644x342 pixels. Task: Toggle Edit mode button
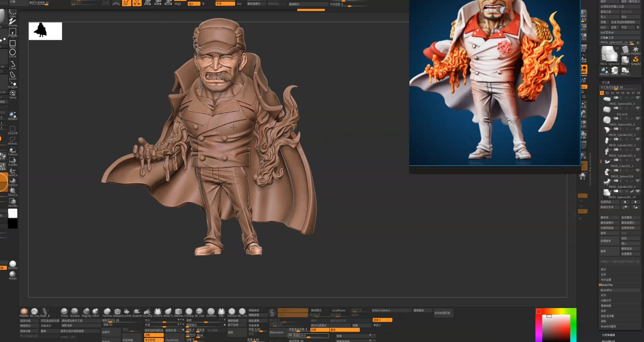[126, 3]
